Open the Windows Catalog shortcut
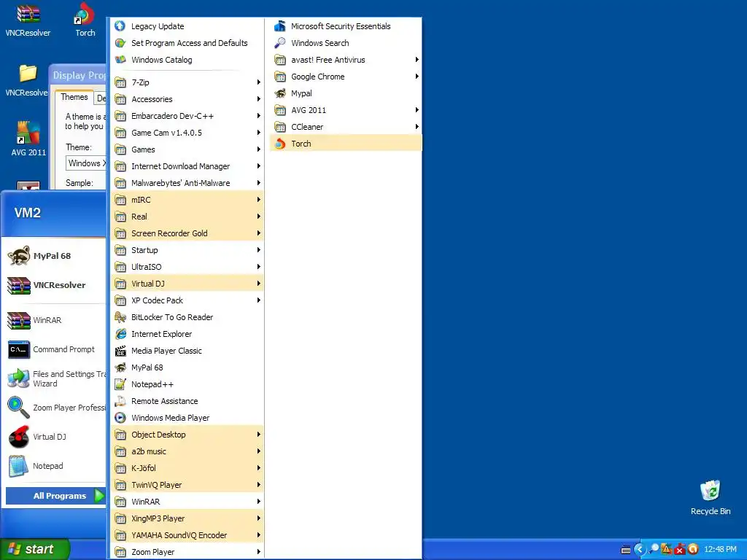The width and height of the screenshot is (747, 560). click(x=187, y=60)
